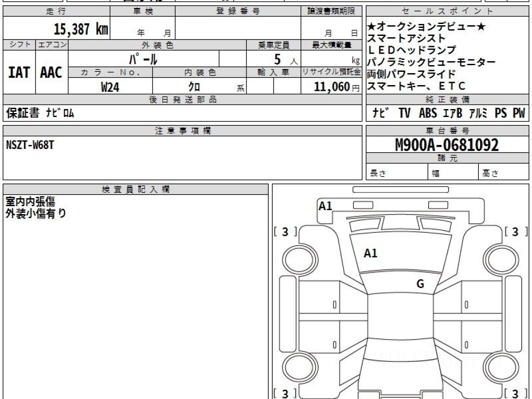Click the 純正装備 header
This screenshot has width=532, height=399.
click(x=448, y=100)
